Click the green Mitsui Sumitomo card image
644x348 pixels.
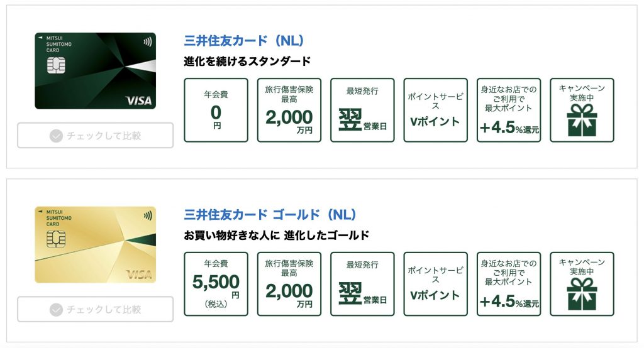pos(95,71)
